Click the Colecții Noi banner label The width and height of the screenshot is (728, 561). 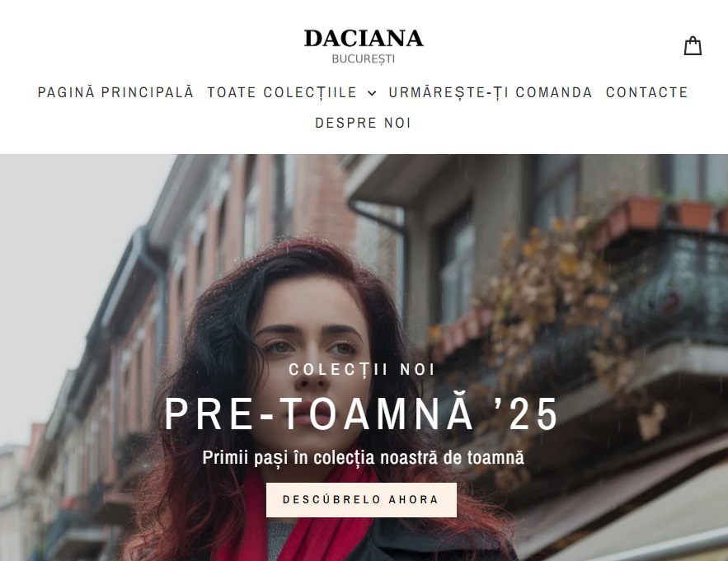coord(362,370)
